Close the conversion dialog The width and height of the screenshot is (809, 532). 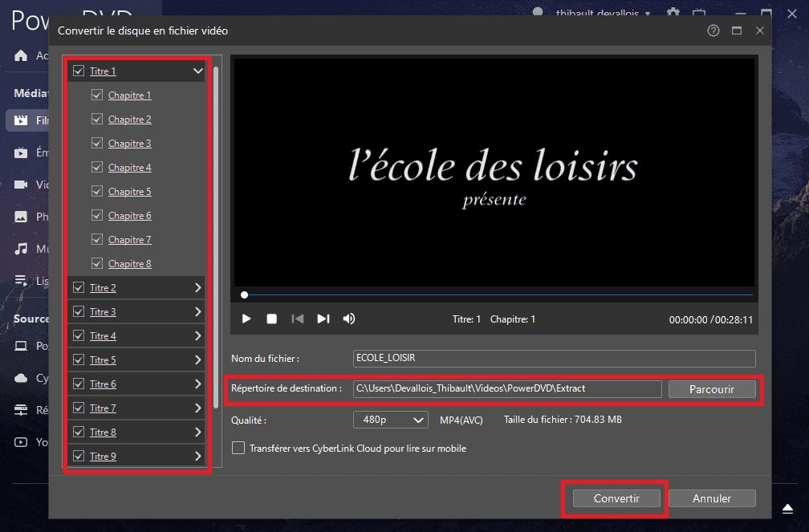(x=759, y=31)
